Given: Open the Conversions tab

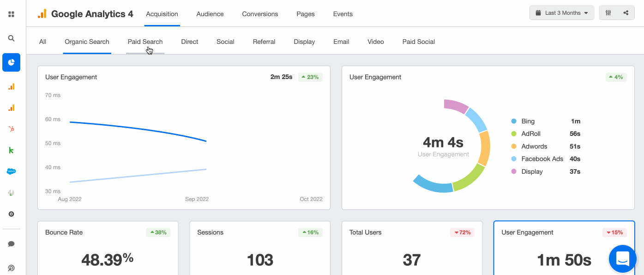Looking at the screenshot, I should [x=260, y=14].
